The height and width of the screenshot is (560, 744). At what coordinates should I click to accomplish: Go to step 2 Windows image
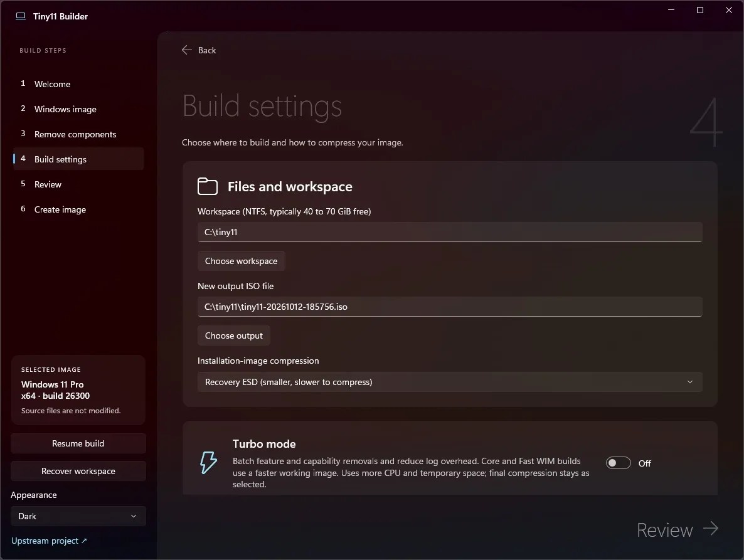tap(78, 109)
